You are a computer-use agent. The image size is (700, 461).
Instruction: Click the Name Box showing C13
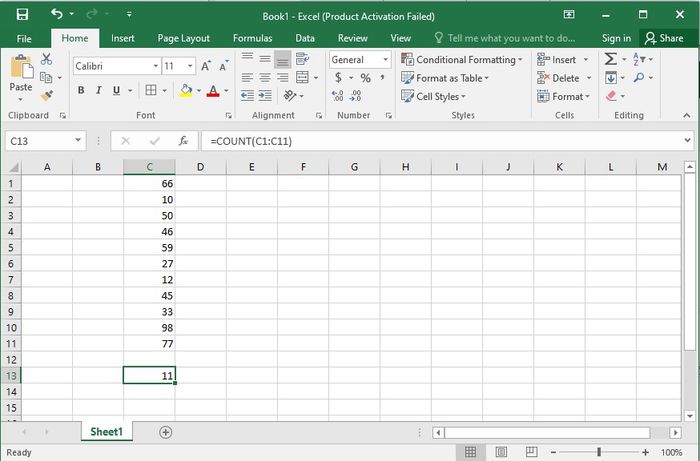(45, 141)
